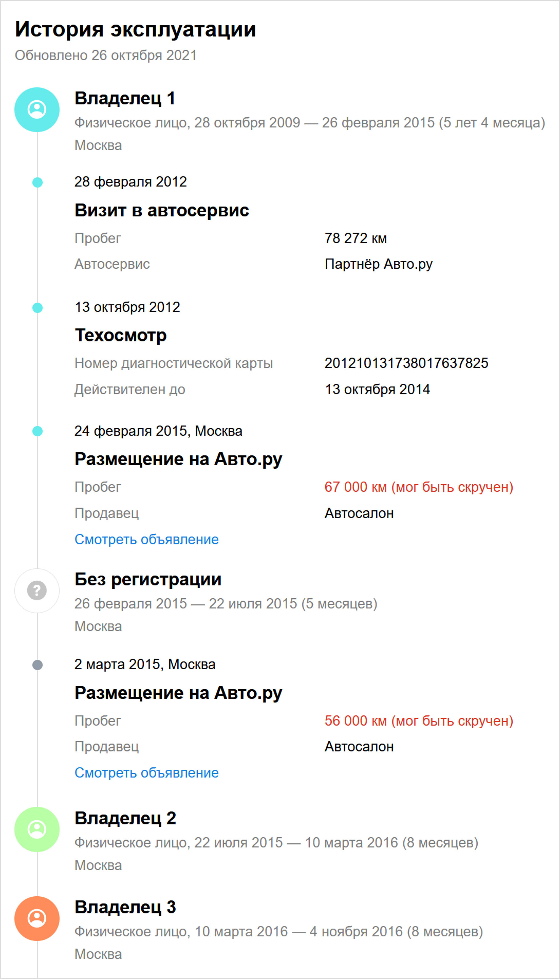Click the orange Владелец 3 avatar icon

(37, 918)
